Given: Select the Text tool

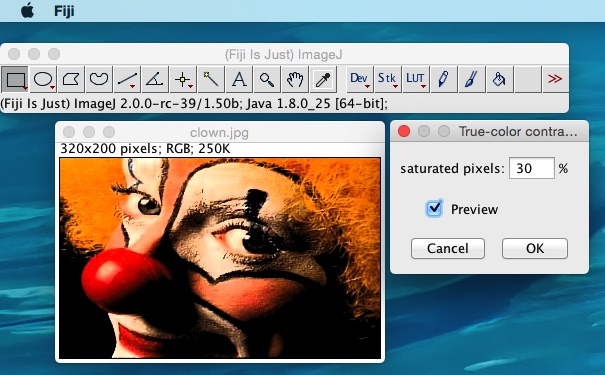Looking at the screenshot, I should [x=239, y=79].
